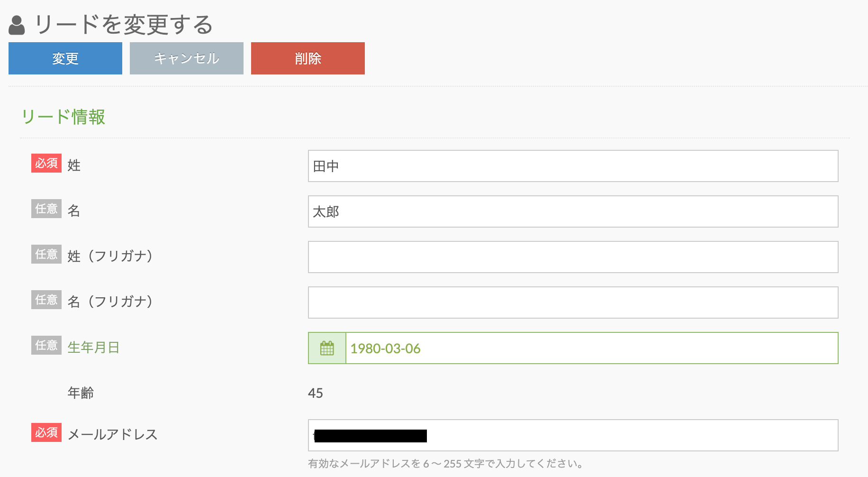This screenshot has height=477, width=868.
Task: Click the 任意 badge beside 生年月日
Action: coord(46,345)
